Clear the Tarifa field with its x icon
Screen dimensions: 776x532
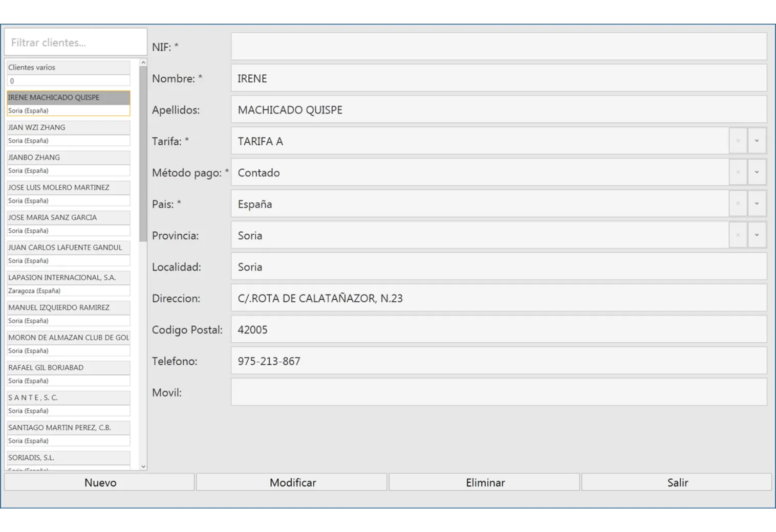pyautogui.click(x=738, y=141)
